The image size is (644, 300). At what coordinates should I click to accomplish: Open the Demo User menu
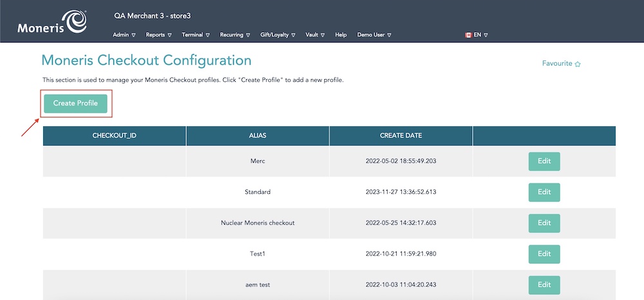pyautogui.click(x=374, y=35)
